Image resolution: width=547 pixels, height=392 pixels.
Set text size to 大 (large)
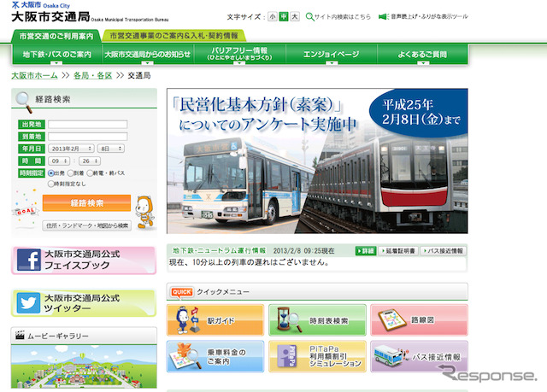295,16
